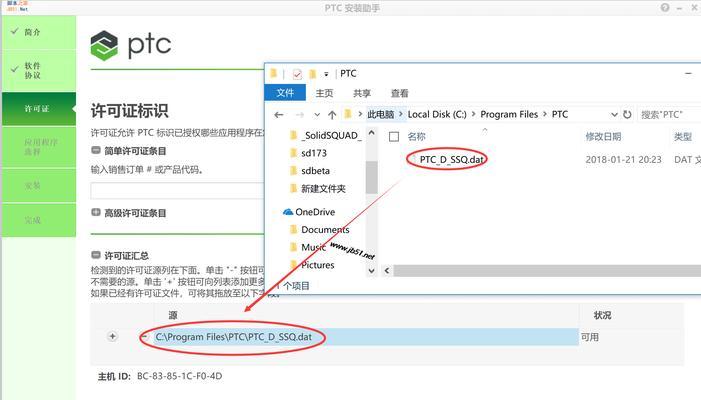Remove license source with minus button

(144, 337)
